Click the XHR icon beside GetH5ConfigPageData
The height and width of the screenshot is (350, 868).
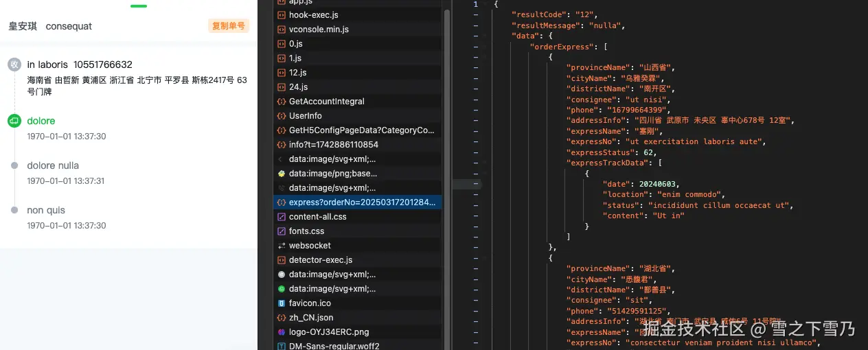pyautogui.click(x=282, y=130)
